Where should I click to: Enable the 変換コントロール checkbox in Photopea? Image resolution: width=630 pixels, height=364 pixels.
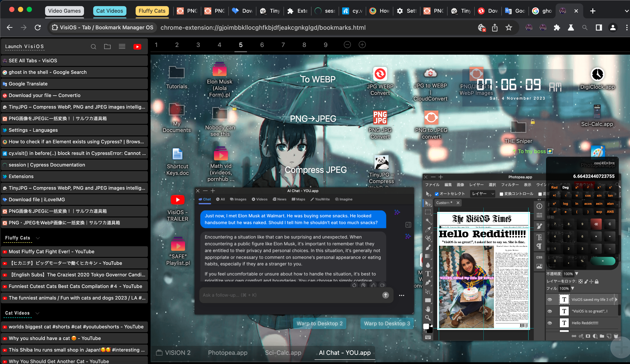point(501,194)
